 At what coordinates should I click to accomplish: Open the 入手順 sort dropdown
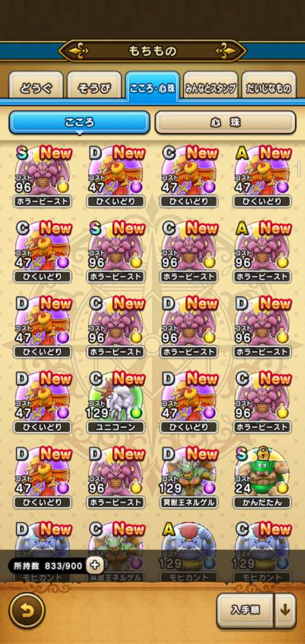(x=245, y=611)
